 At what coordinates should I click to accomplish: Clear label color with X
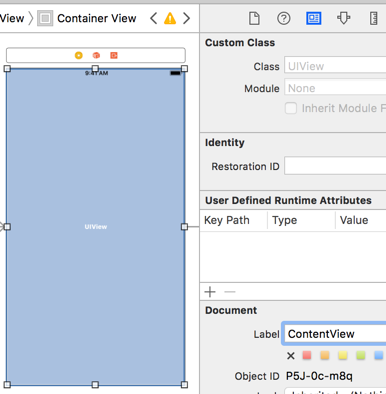(x=291, y=356)
